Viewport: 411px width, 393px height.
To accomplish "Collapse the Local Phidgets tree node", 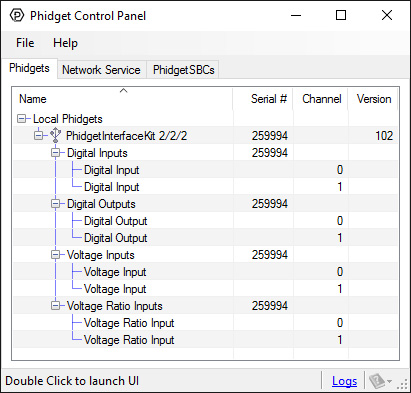I will (21, 119).
